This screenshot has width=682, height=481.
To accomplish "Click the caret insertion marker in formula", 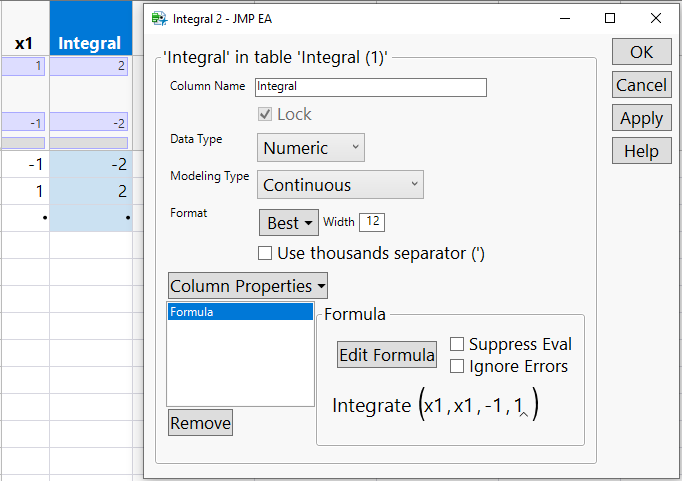I will tap(524, 415).
